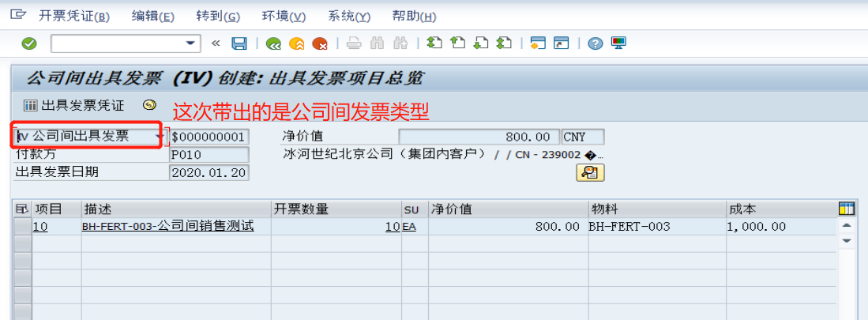
Task: Open the 开票凭证(B) menu
Action: [74, 17]
